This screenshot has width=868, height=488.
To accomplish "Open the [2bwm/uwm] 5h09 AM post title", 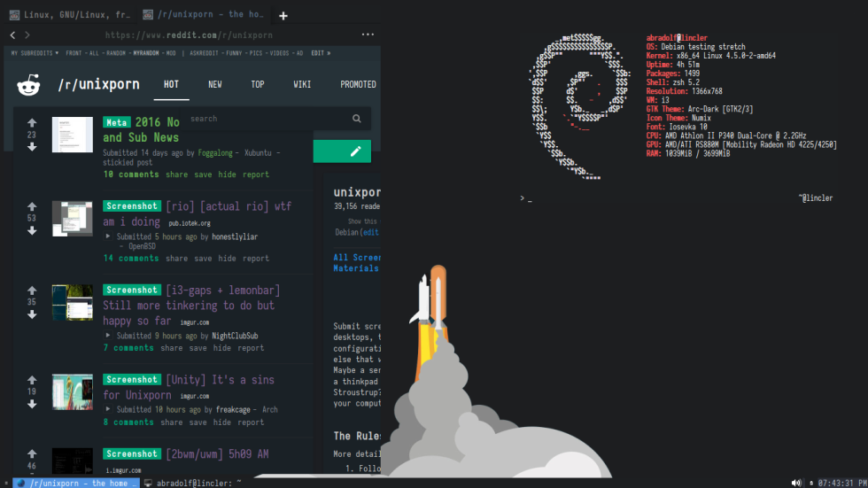I will pos(217,454).
